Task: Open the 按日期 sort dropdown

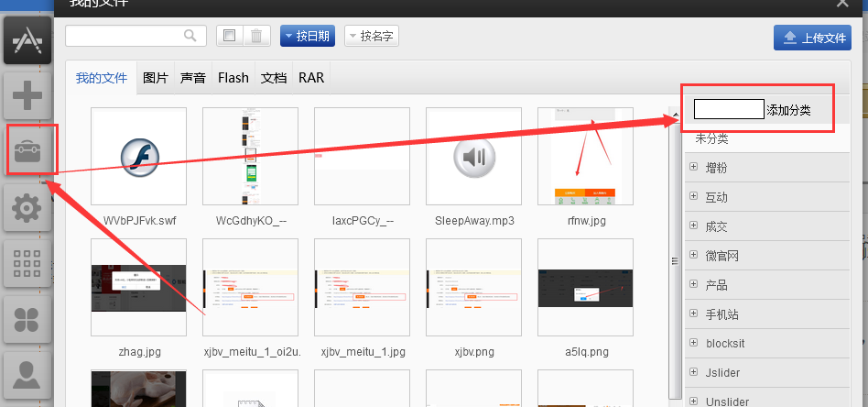Action: point(308,37)
